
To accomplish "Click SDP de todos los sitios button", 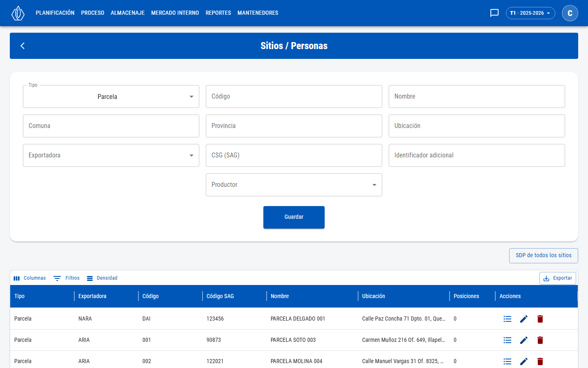I will click(x=543, y=256).
